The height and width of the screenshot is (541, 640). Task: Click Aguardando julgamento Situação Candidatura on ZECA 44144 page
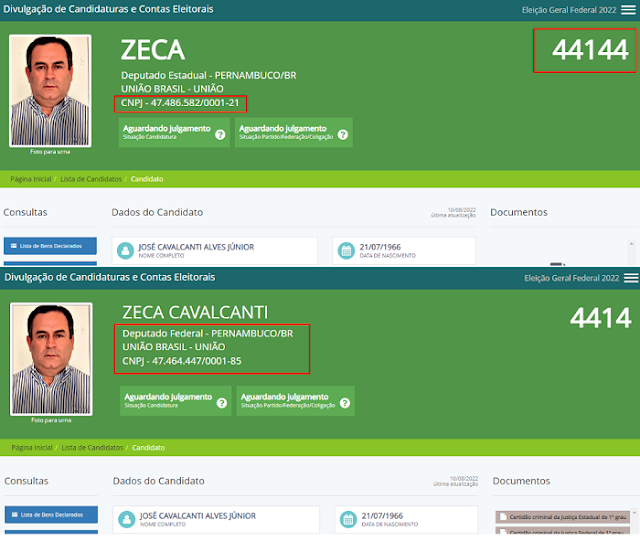[174, 132]
